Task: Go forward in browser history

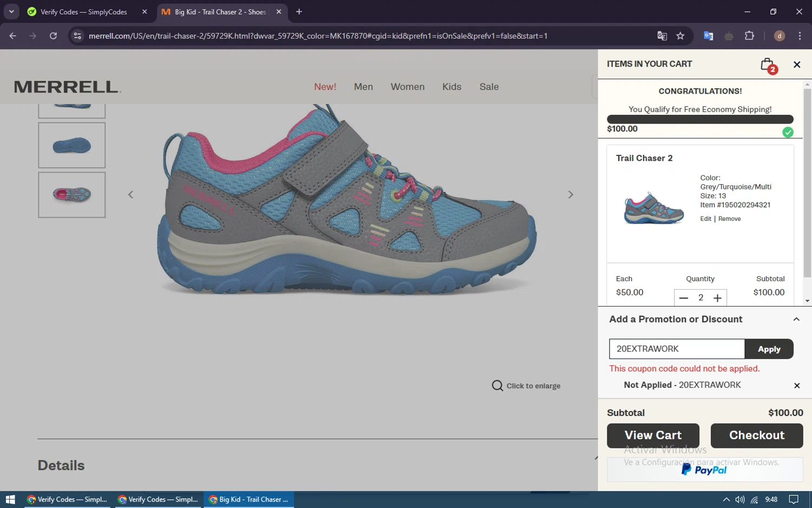Action: click(x=33, y=36)
